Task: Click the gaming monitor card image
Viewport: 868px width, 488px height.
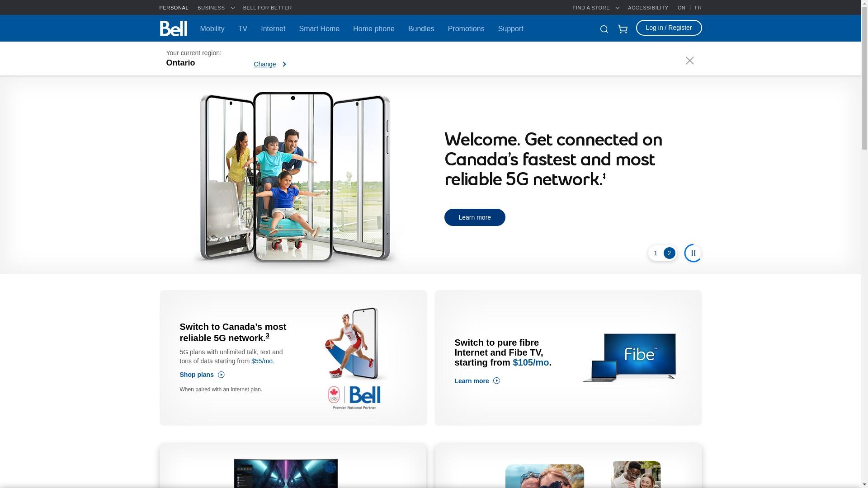Action: click(286, 473)
